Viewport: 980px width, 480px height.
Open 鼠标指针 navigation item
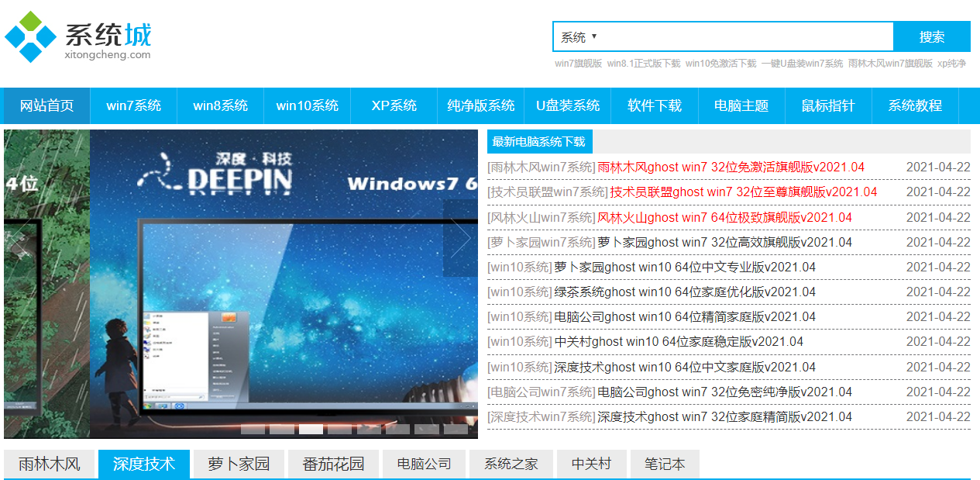[828, 106]
